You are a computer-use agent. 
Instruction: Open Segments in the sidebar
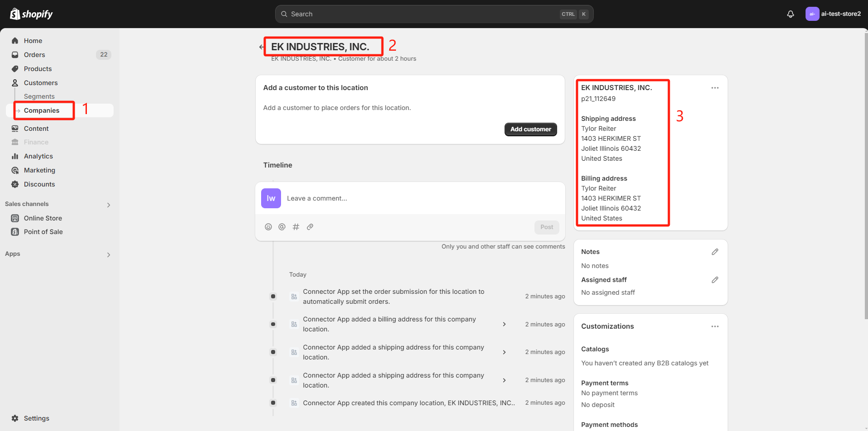point(39,96)
